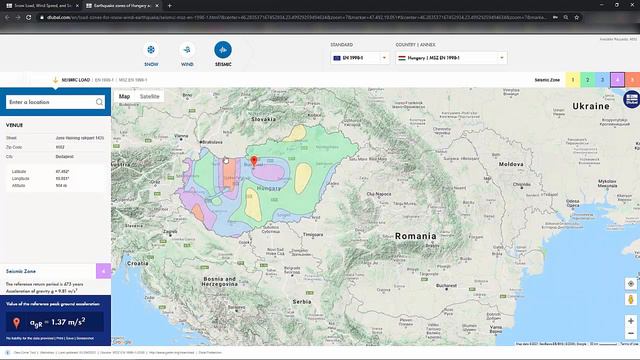Click the Latitude value in the sidebar
This screenshot has height=360, width=640.
(x=62, y=172)
